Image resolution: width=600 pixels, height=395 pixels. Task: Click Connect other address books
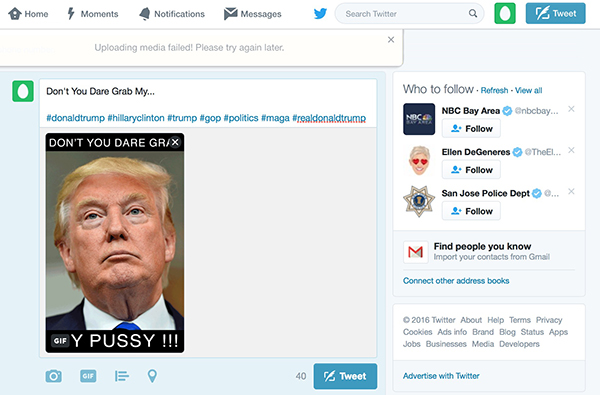(456, 281)
